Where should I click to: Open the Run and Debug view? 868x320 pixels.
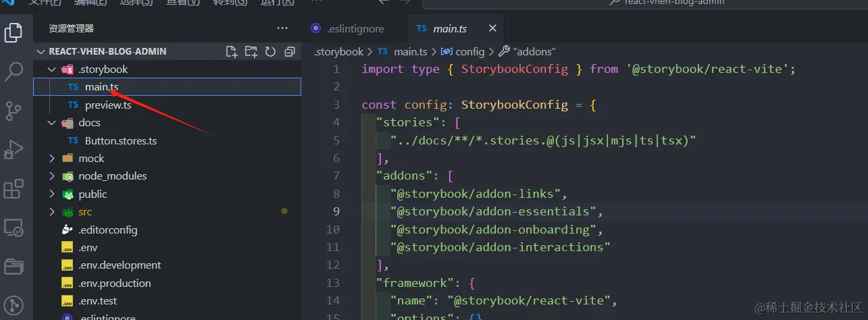[14, 149]
